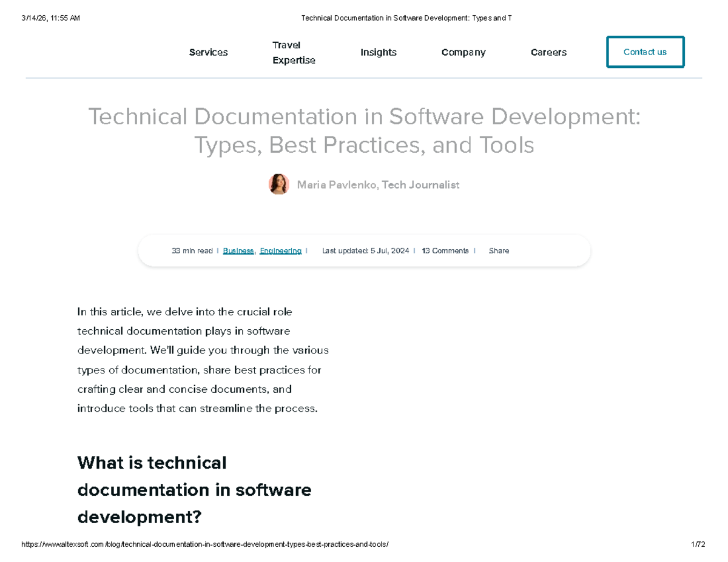Click Maria Pavlenko's author avatar

pos(279,184)
